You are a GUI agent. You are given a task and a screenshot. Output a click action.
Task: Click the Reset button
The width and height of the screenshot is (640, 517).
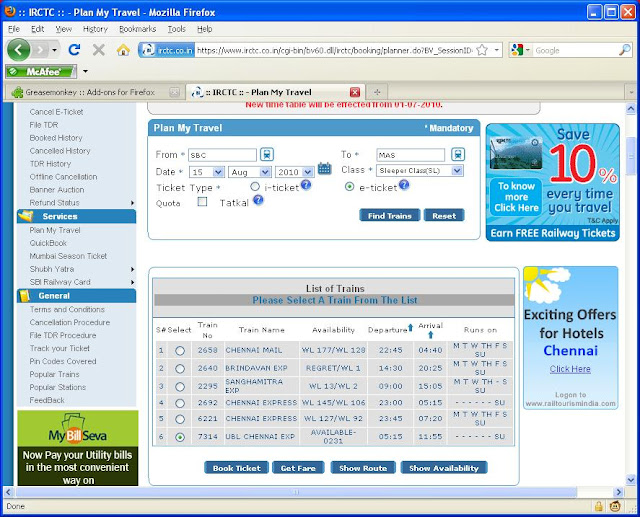(x=444, y=215)
